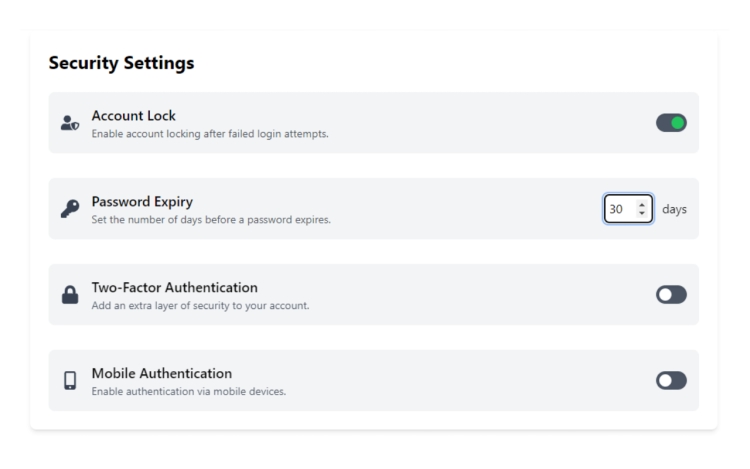The image size is (750, 469).
Task: Select the Account Lock title text
Action: (x=133, y=116)
